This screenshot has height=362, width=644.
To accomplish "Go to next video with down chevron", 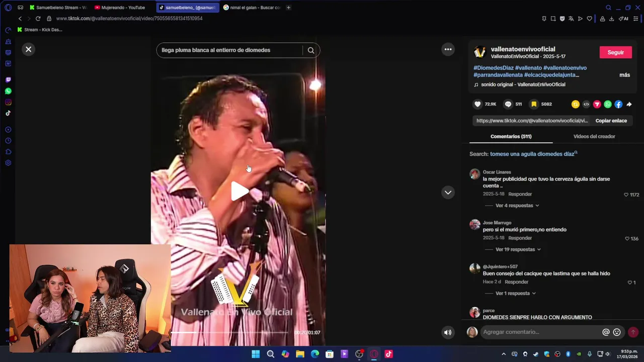I will click(x=448, y=193).
